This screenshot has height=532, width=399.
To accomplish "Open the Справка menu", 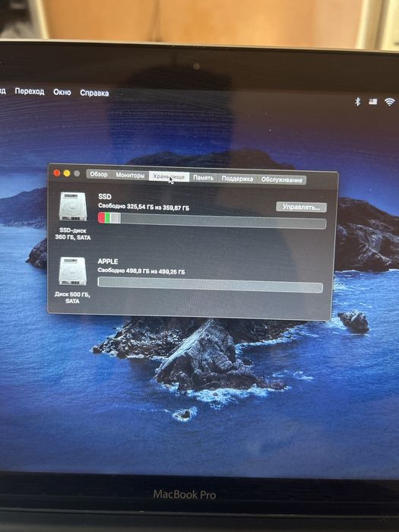I will pyautogui.click(x=94, y=93).
